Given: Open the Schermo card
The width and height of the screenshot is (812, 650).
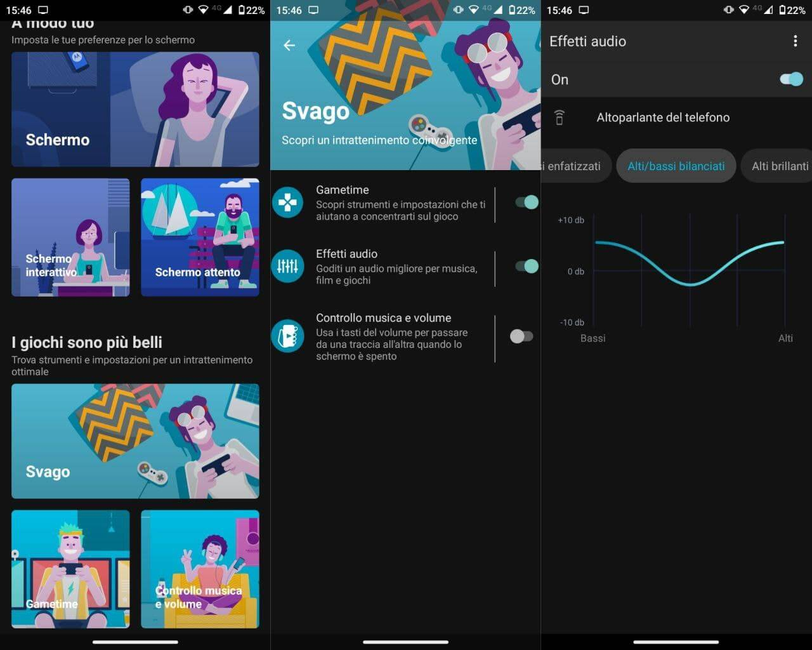Looking at the screenshot, I should 135,109.
